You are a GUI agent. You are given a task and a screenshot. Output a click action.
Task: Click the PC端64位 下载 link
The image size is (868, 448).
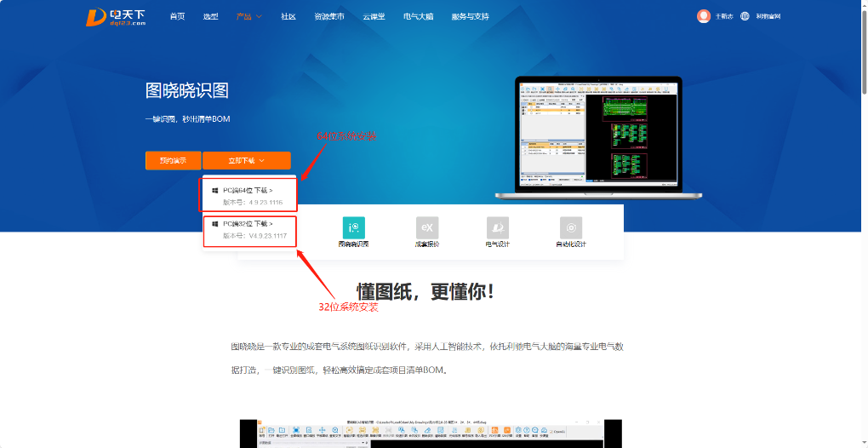pos(248,190)
